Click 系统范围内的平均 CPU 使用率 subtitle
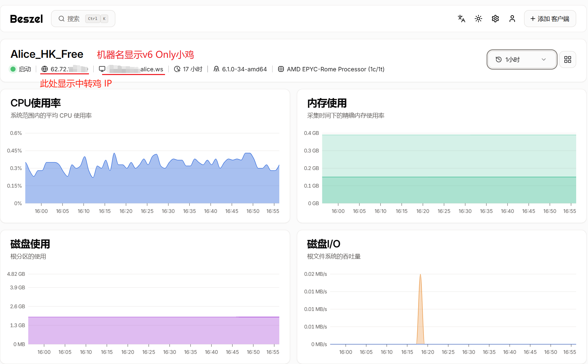Image resolution: width=588 pixels, height=364 pixels. tap(51, 116)
